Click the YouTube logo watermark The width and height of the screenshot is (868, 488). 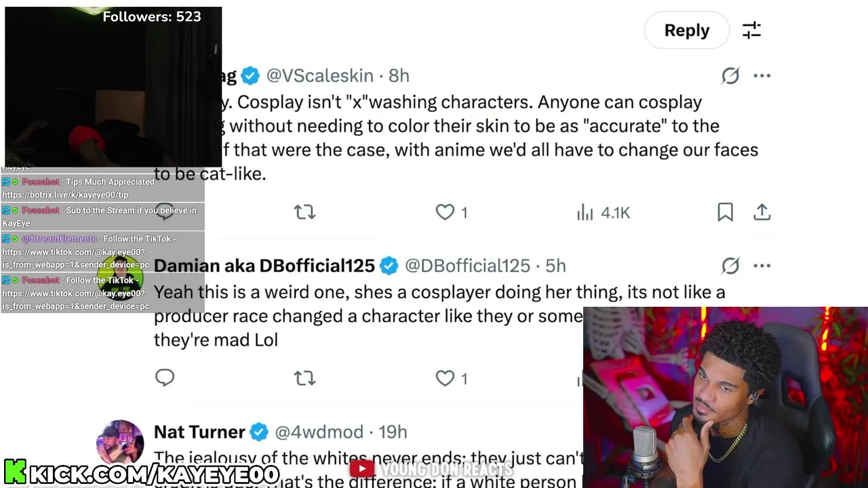(x=361, y=468)
